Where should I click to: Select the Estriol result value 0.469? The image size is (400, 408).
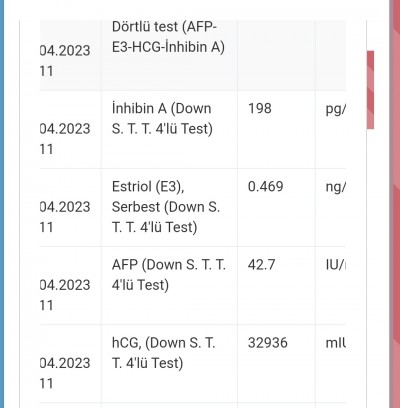pos(266,186)
